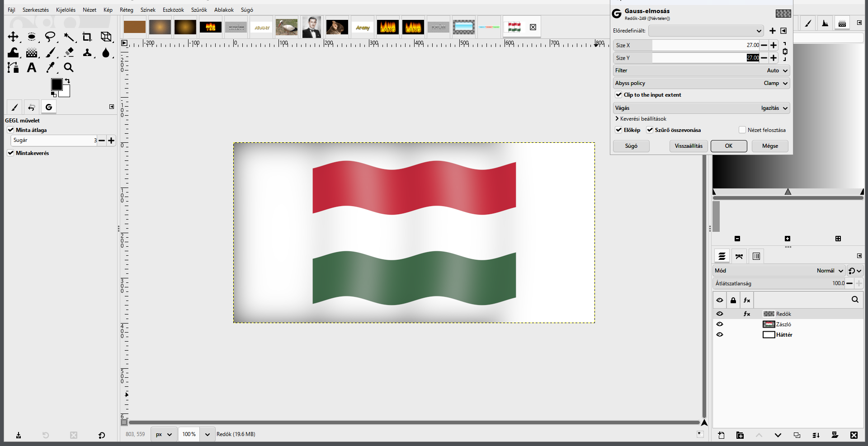The width and height of the screenshot is (868, 446).
Task: Click the Mégse button
Action: 770,146
